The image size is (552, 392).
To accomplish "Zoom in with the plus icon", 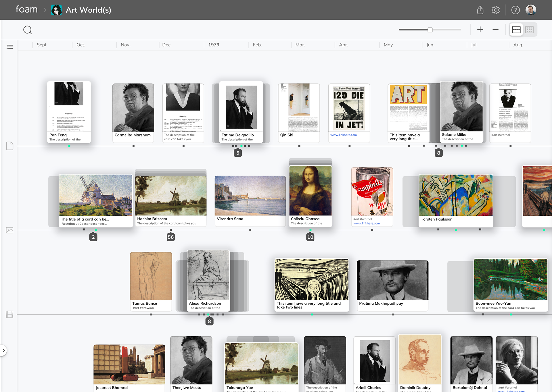I will click(x=480, y=30).
